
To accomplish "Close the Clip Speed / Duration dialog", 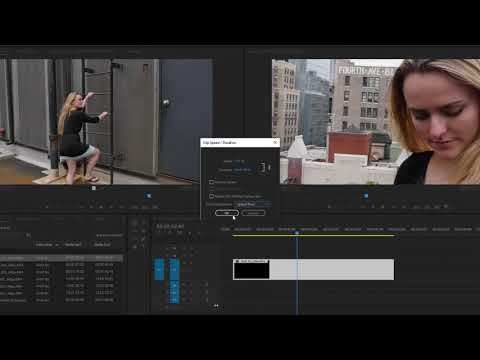I will pos(275,142).
